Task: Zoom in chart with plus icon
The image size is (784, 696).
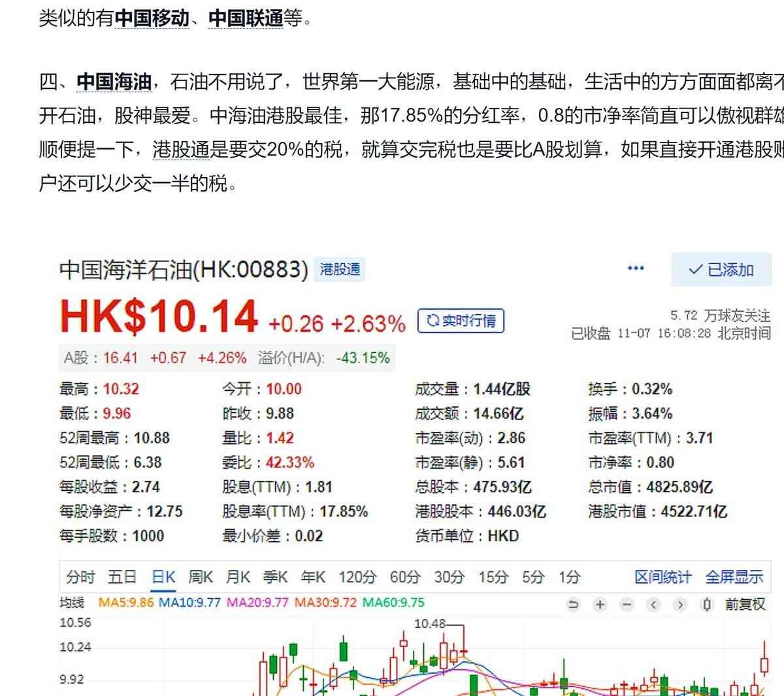Action: tap(600, 605)
